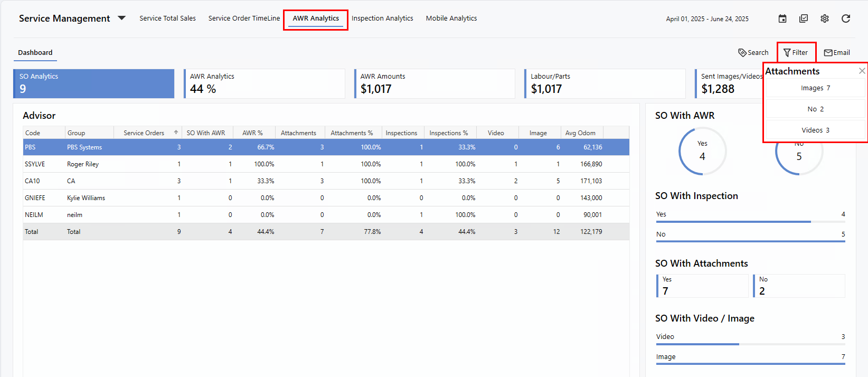The height and width of the screenshot is (377, 868).
Task: Filter attachments by Images 7
Action: point(815,88)
